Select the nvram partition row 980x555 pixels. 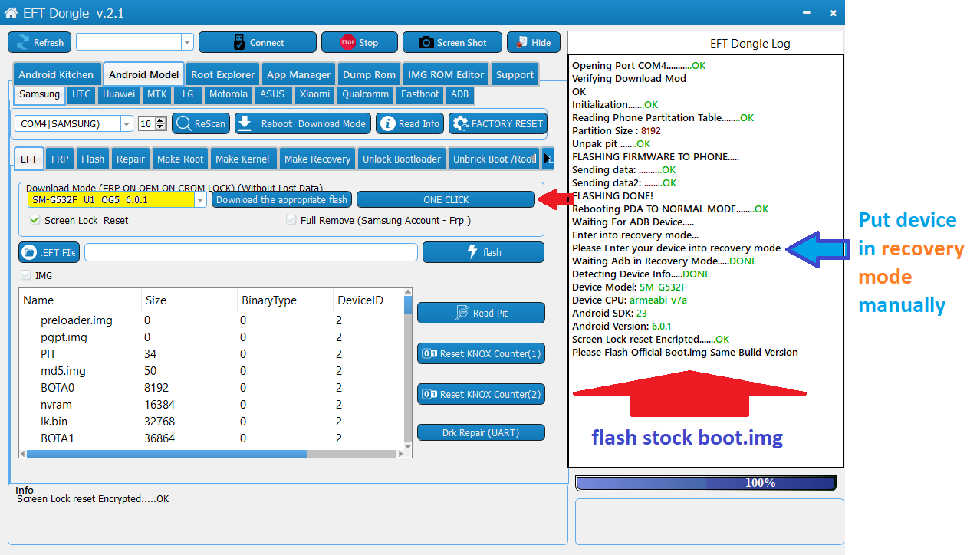pos(211,404)
